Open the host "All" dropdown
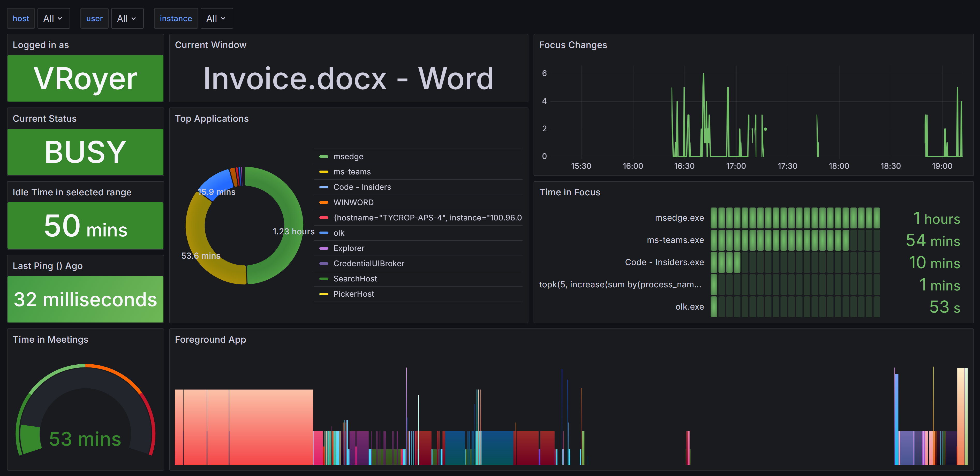980x476 pixels. click(53, 18)
